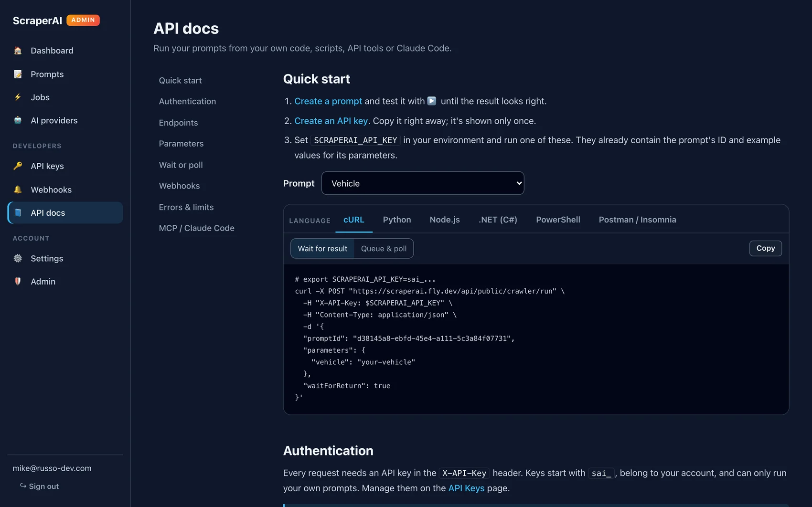The height and width of the screenshot is (507, 812).
Task: Switch to the Python language tab
Action: 397,220
